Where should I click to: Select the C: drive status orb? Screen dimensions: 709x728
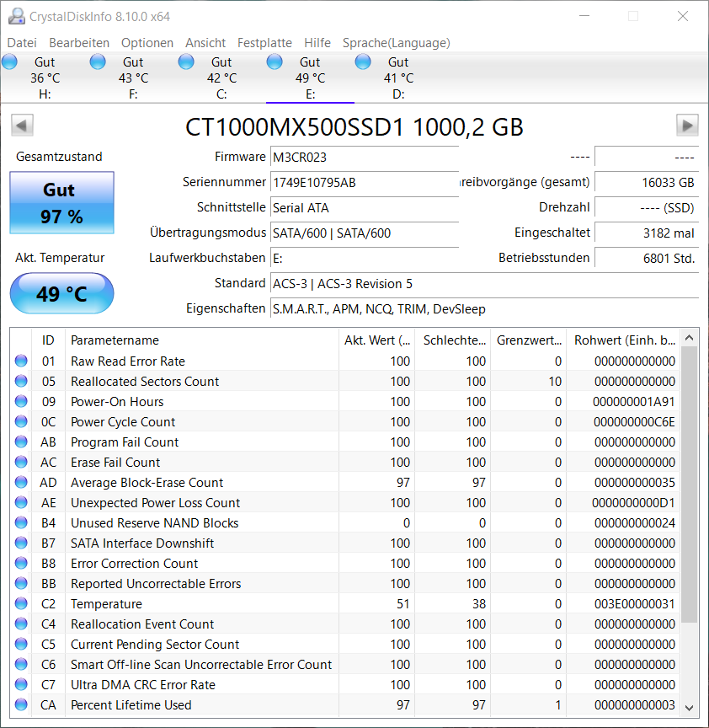[187, 62]
